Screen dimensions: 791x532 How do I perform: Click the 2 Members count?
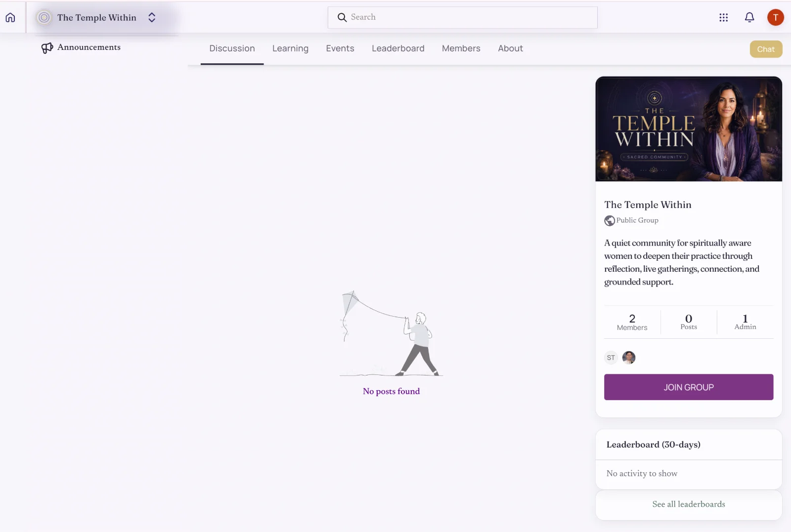click(632, 322)
